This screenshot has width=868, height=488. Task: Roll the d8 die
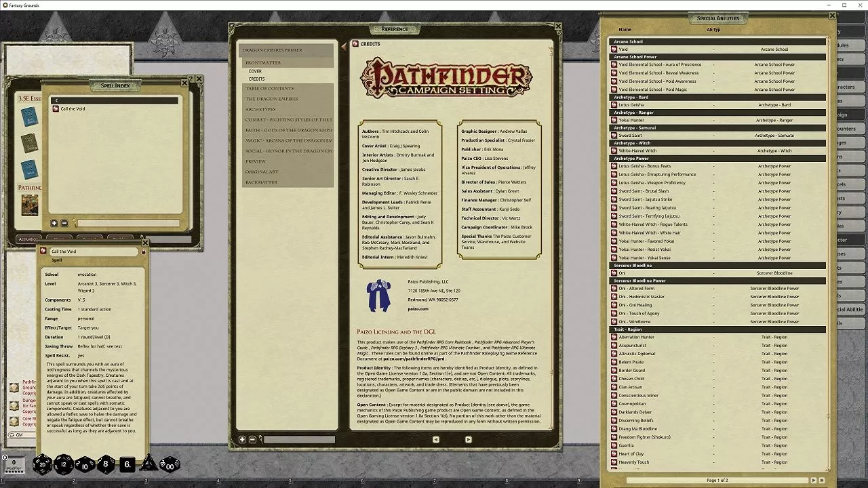tap(106, 465)
